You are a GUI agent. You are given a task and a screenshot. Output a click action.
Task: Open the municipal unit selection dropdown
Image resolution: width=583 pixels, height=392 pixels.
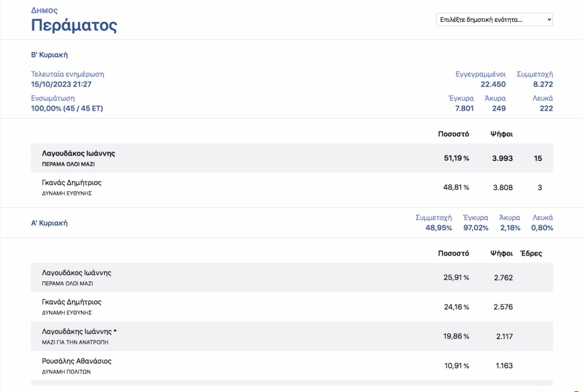pyautogui.click(x=494, y=20)
